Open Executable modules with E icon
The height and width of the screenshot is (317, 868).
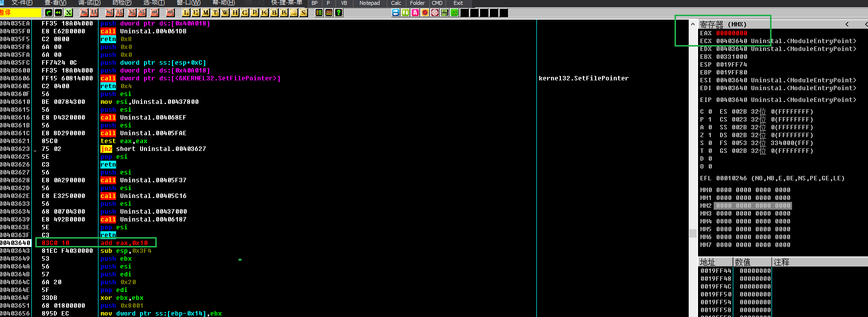tap(196, 13)
